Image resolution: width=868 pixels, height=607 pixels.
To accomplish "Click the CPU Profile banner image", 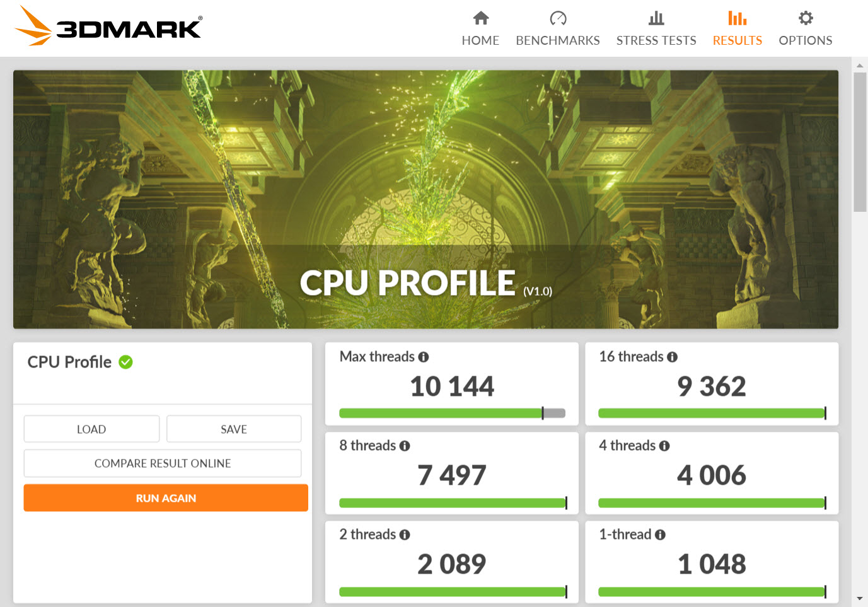I will [x=425, y=199].
